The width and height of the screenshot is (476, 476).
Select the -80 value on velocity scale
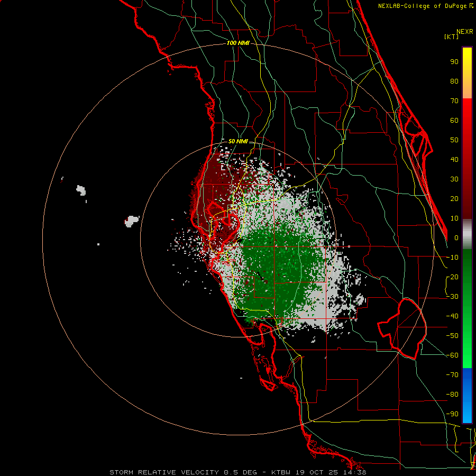click(x=452, y=395)
